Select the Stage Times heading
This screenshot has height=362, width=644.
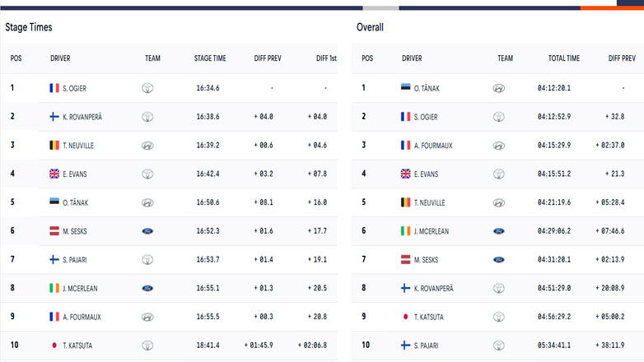point(29,27)
